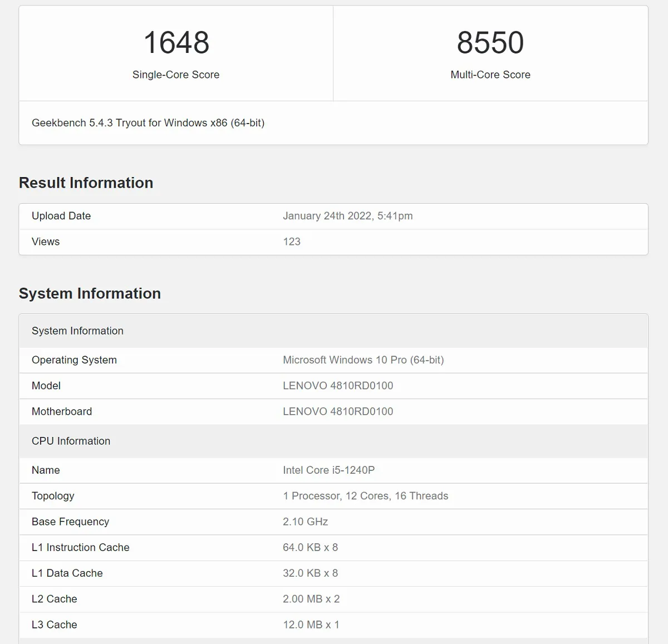
Task: Click the L3 Cache label
Action: pyautogui.click(x=55, y=625)
